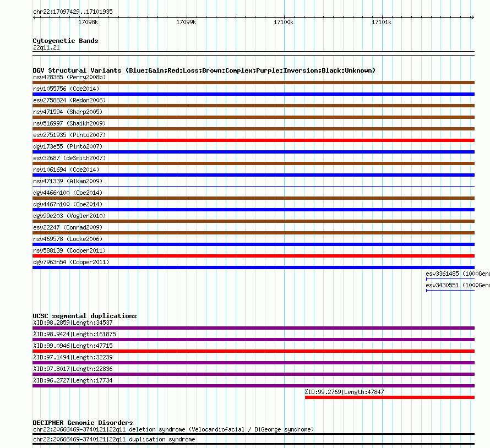Click the esv2758824 (Redon2006) variant label
Viewport: 490px width, 448px height.
[x=69, y=100]
